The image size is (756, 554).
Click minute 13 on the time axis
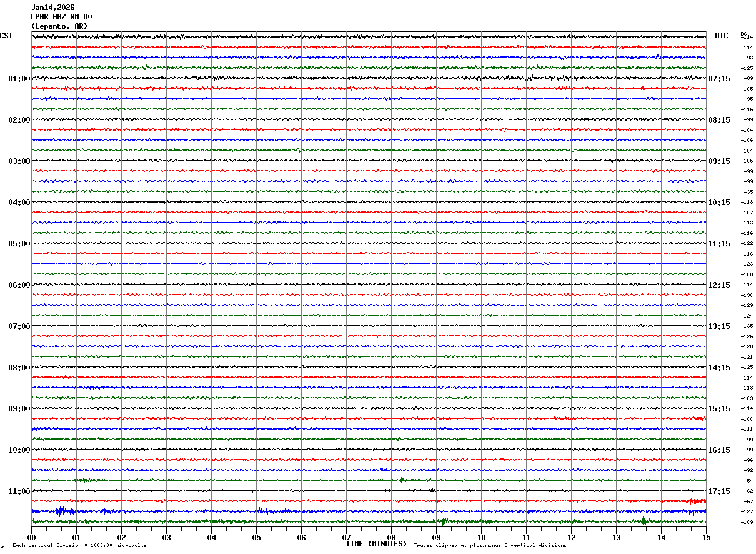(616, 537)
